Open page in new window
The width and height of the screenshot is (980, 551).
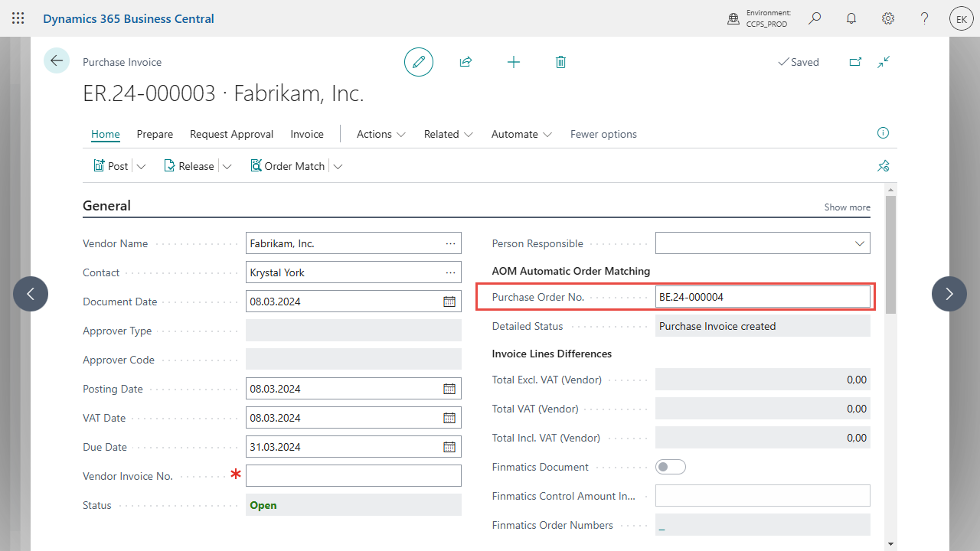(x=855, y=62)
